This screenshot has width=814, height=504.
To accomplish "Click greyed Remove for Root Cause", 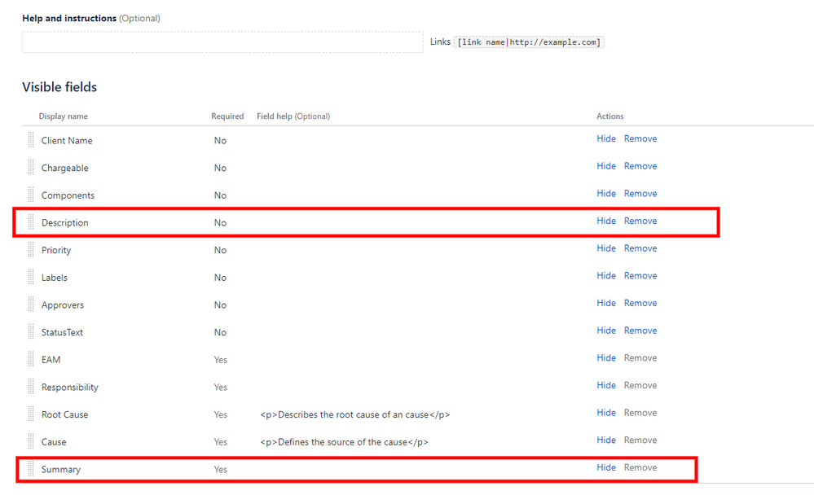I will pos(640,413).
